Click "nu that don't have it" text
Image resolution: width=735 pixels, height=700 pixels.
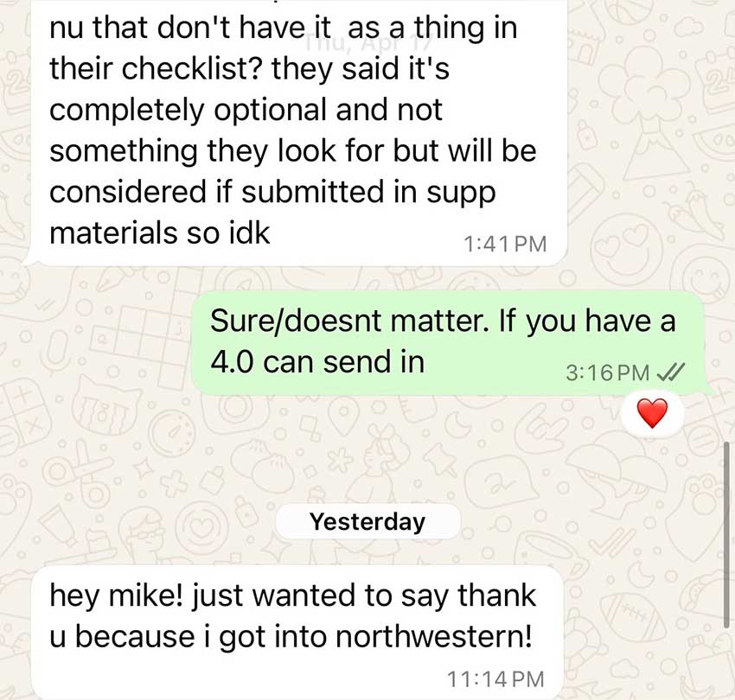[190, 29]
